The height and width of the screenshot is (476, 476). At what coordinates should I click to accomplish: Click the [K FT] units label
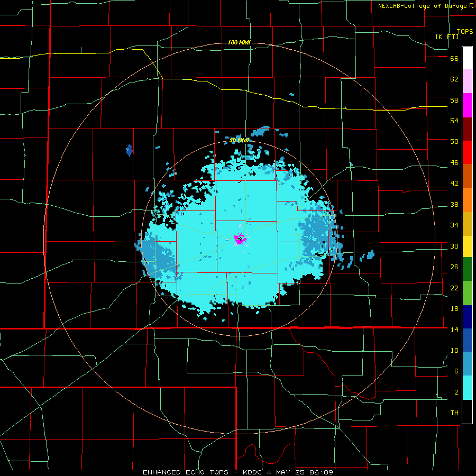click(447, 36)
